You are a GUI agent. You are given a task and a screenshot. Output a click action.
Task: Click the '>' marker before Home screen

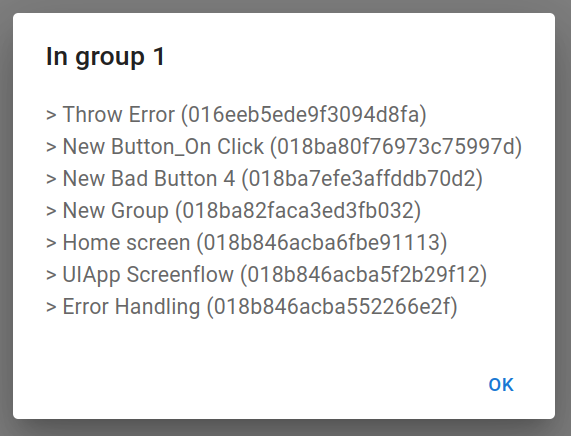coord(51,243)
